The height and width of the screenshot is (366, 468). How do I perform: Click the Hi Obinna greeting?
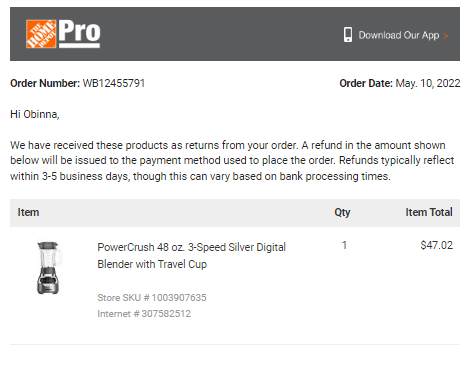tap(35, 114)
